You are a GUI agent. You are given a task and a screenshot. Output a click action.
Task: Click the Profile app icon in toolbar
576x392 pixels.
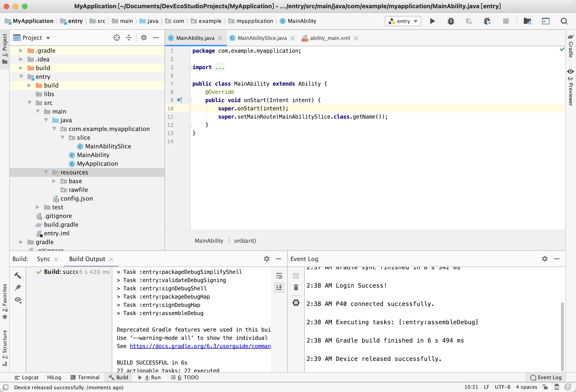point(469,21)
